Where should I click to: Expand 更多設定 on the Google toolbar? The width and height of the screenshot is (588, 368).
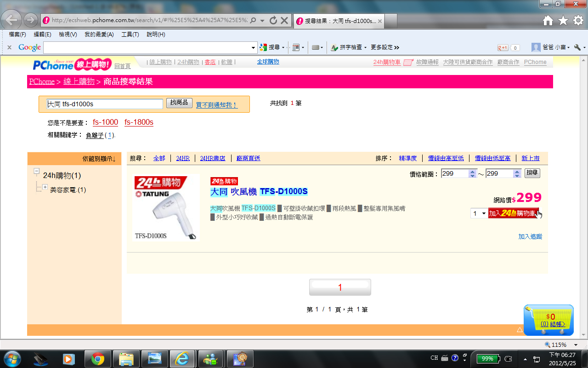385,47
